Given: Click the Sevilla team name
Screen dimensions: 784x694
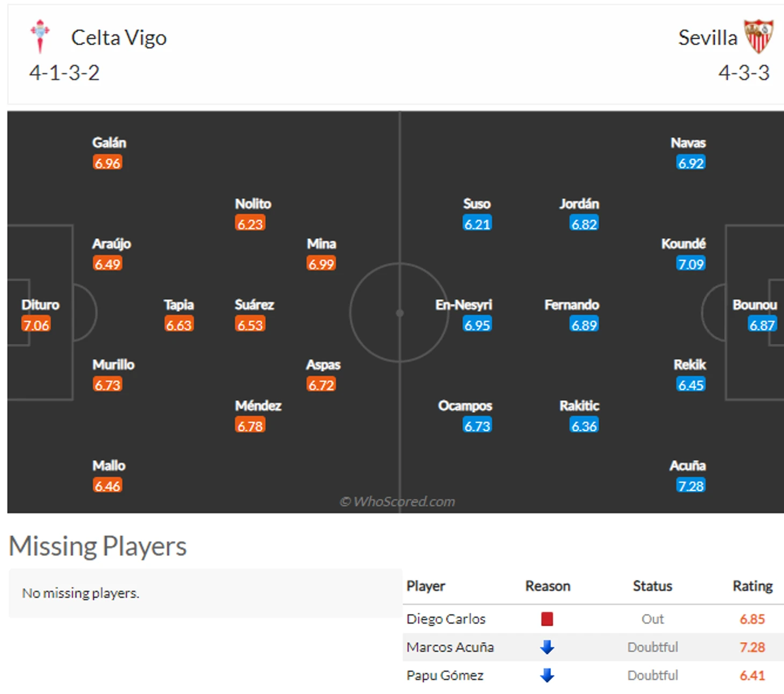Looking at the screenshot, I should pyautogui.click(x=707, y=38).
